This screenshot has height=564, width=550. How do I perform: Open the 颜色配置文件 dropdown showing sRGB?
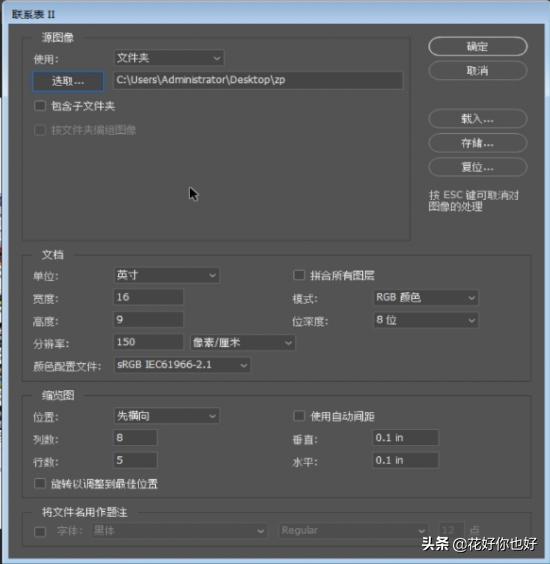coord(182,365)
